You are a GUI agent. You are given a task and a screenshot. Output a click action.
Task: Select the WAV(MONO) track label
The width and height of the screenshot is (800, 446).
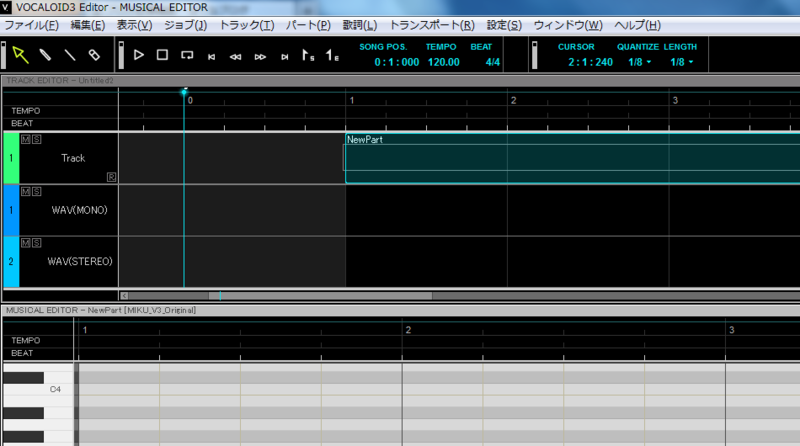(80, 210)
